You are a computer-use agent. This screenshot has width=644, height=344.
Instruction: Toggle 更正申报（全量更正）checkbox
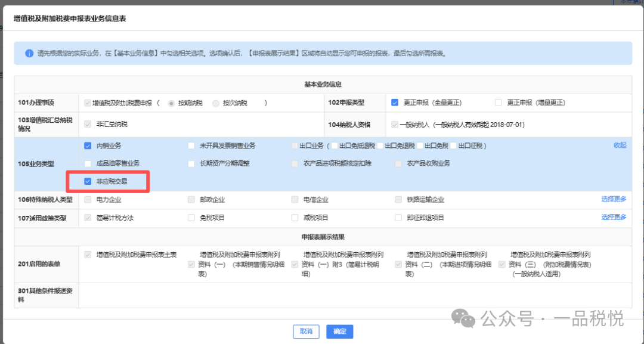tap(395, 103)
